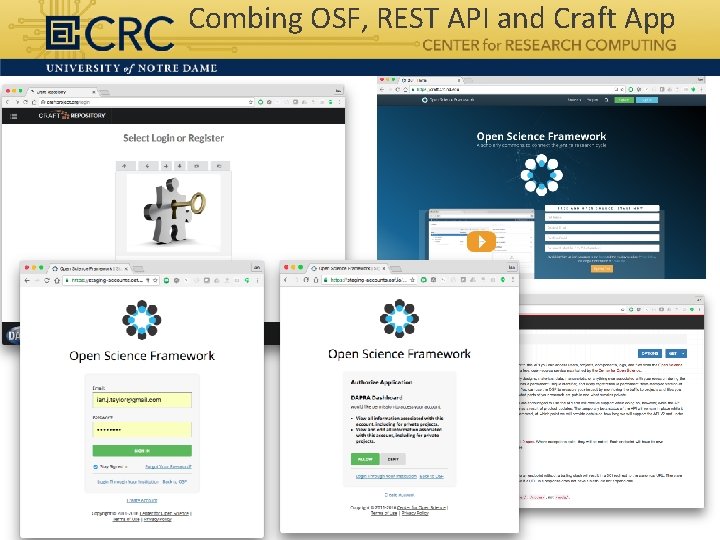Click the orange sign up button on OSF homepage
This screenshot has height=540, width=720.
602,269
